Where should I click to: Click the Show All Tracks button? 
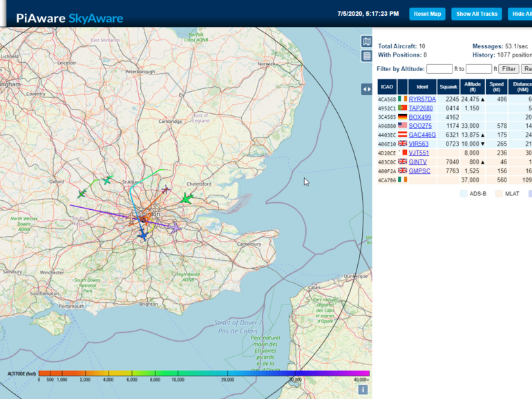click(x=477, y=14)
